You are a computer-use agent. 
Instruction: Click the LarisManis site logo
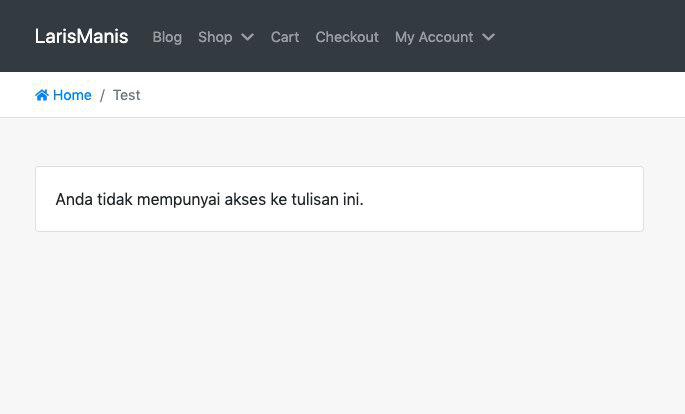point(81,36)
